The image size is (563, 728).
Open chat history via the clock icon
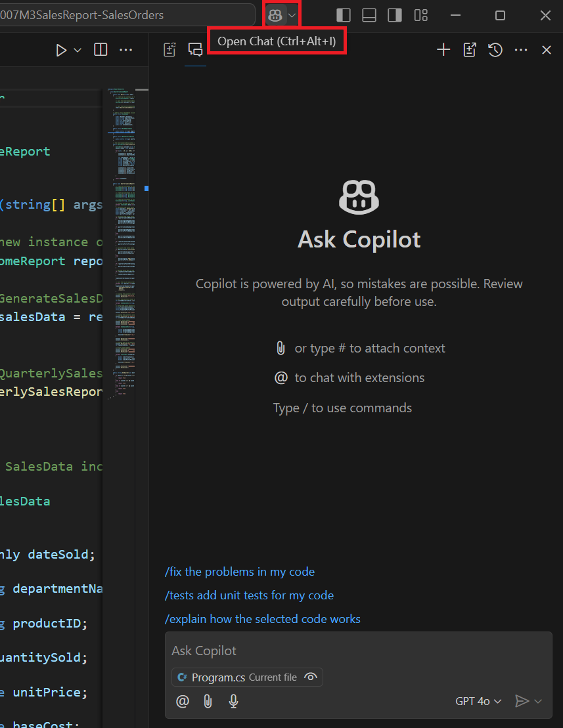(495, 49)
